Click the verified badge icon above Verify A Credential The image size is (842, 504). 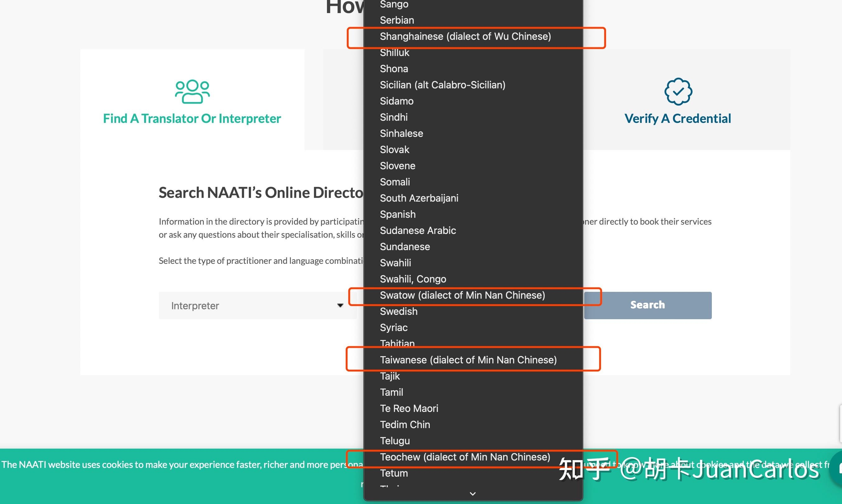678,91
